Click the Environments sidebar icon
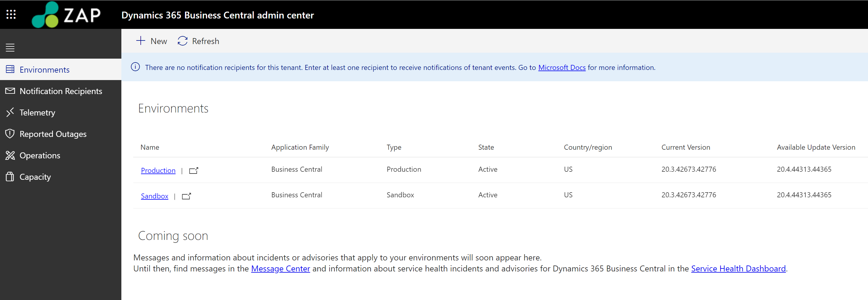The height and width of the screenshot is (300, 868). point(10,69)
